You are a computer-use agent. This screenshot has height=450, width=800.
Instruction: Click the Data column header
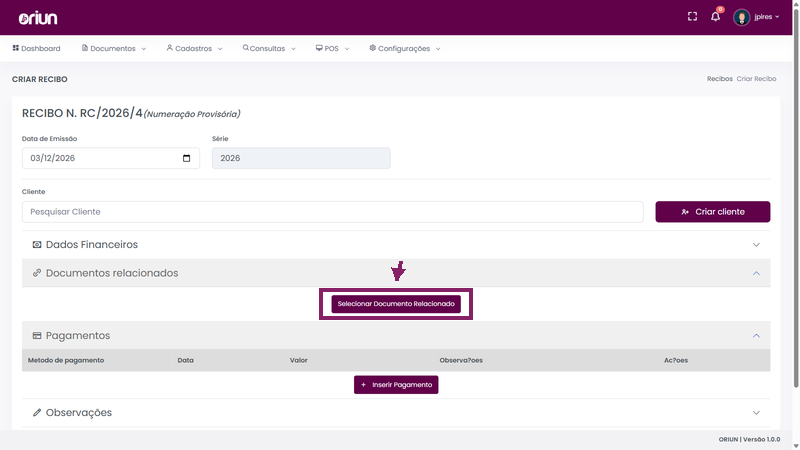click(x=185, y=360)
